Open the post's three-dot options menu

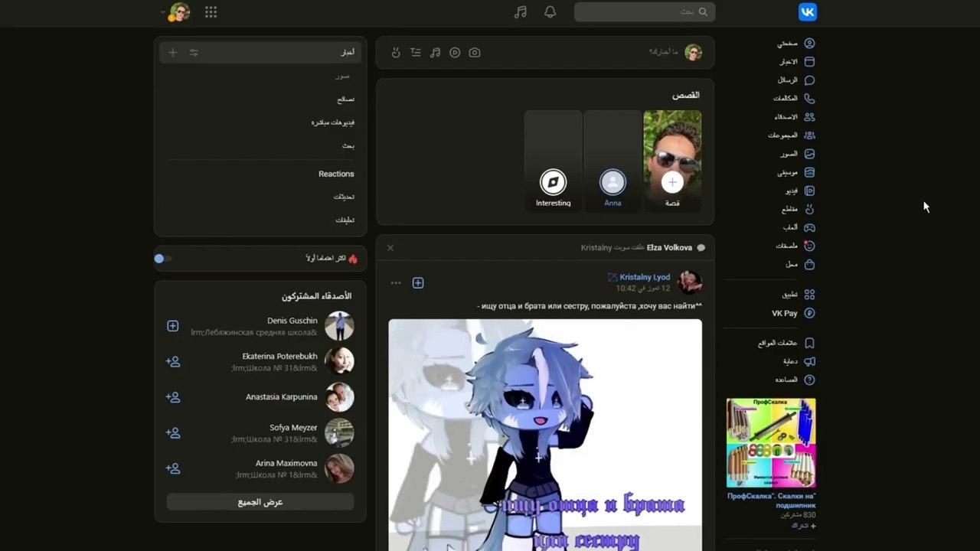pos(396,283)
